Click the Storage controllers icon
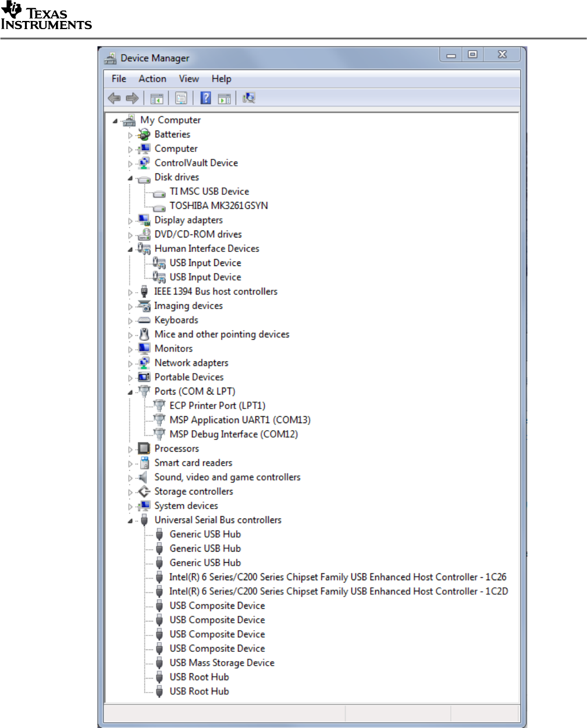The image size is (587, 728). [x=144, y=491]
